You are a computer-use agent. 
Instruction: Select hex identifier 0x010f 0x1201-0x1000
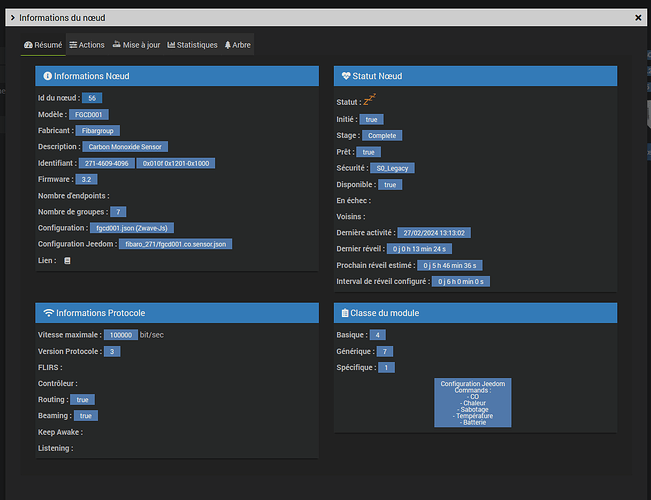pos(176,163)
